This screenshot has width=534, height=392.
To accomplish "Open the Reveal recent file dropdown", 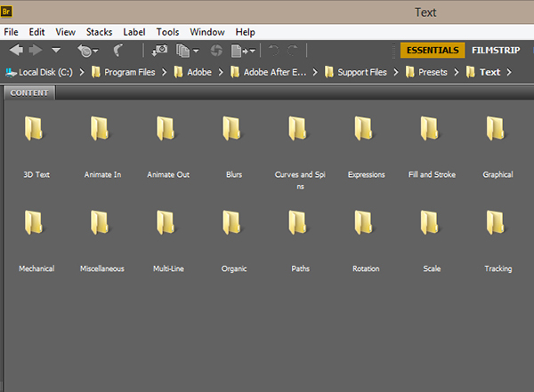I will click(x=87, y=51).
